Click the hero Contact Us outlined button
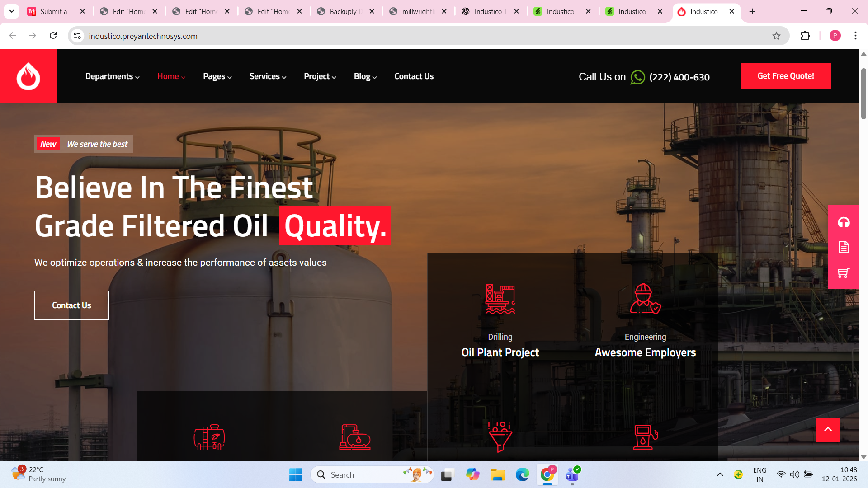The height and width of the screenshot is (488, 868). tap(71, 305)
